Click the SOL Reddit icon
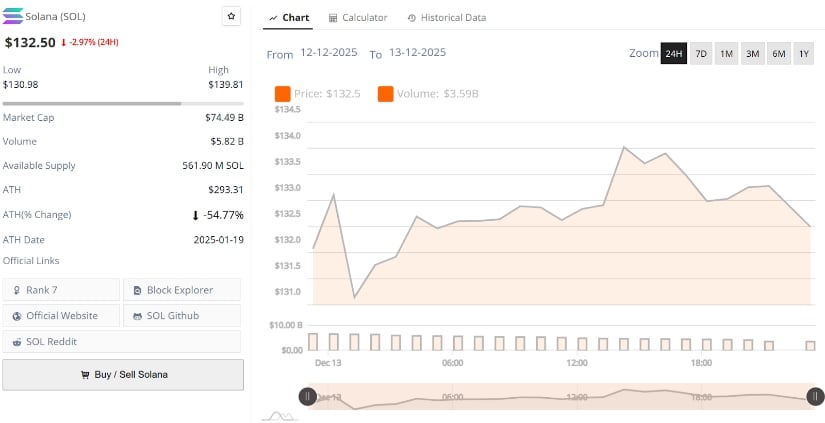The width and height of the screenshot is (825, 423). 18,341
